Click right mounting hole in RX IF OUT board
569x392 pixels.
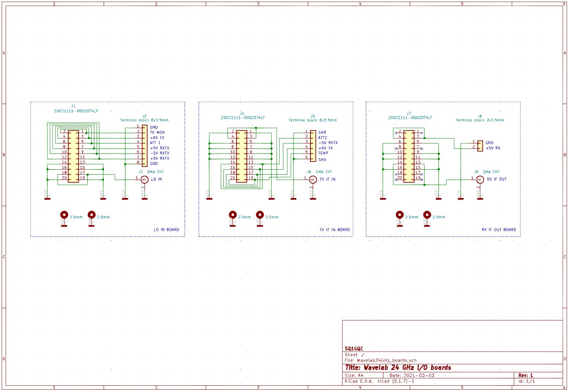(x=427, y=215)
